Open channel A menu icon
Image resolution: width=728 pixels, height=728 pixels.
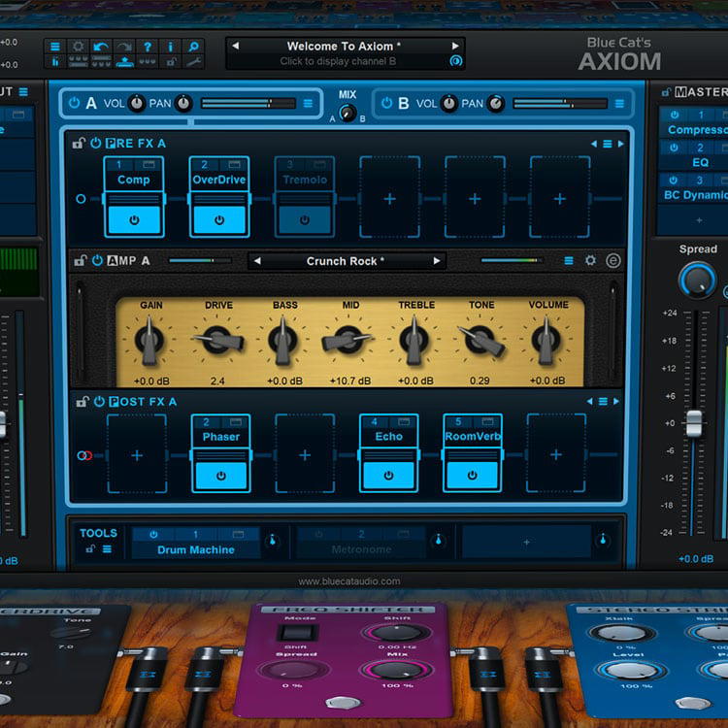pos(308,104)
